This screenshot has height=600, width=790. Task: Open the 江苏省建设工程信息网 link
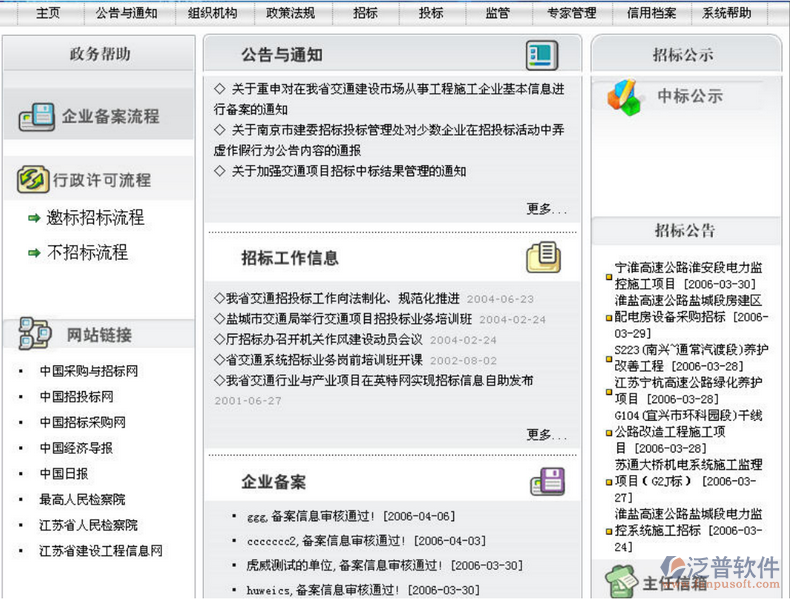click(100, 551)
